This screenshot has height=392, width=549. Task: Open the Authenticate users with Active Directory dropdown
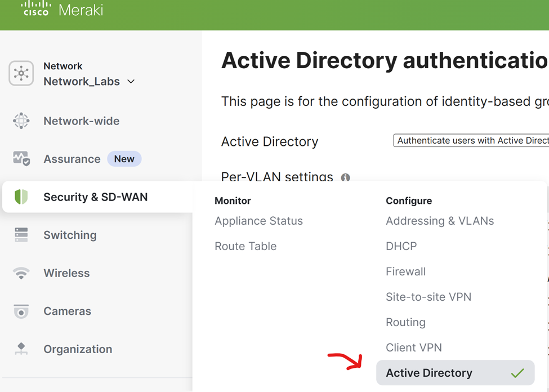point(471,140)
